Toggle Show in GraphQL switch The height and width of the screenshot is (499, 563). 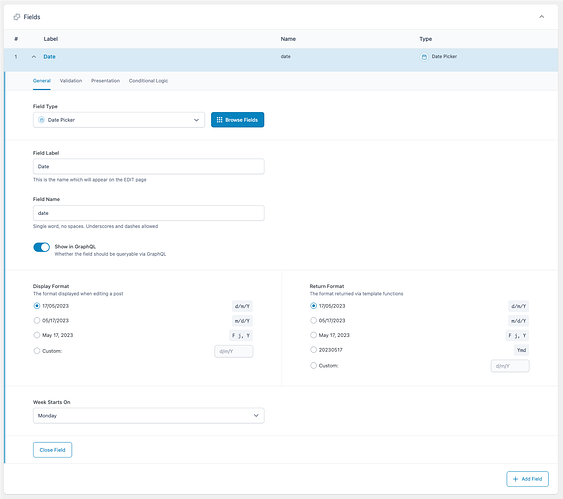point(42,247)
